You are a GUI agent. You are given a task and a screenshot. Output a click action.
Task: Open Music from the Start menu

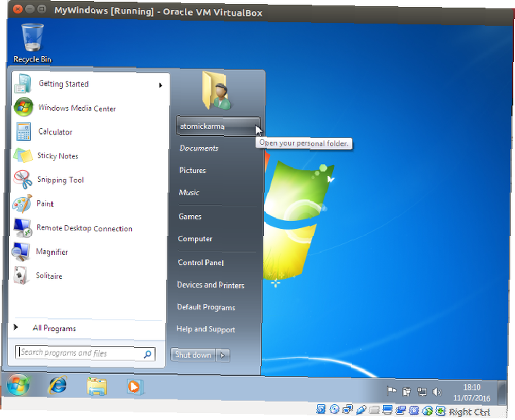click(x=189, y=192)
